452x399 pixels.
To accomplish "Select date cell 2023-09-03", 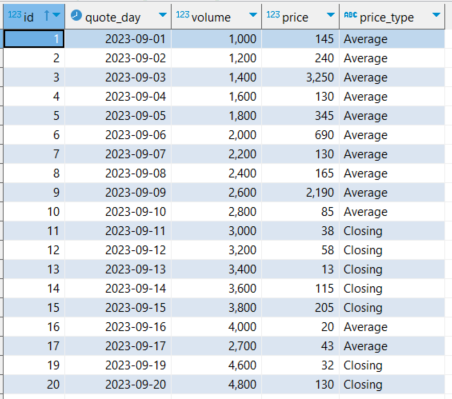I will click(118, 77).
